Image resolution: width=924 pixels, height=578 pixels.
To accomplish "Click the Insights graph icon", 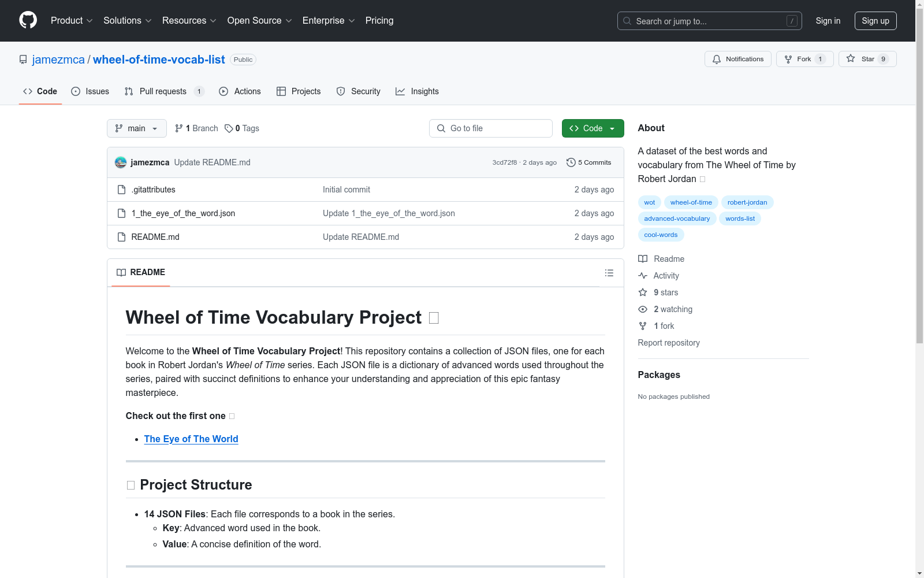I will point(400,91).
